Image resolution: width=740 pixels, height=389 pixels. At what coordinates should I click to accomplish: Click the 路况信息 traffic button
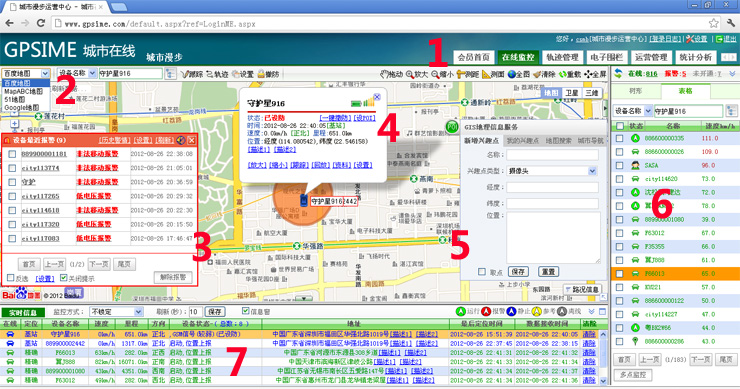(x=581, y=289)
